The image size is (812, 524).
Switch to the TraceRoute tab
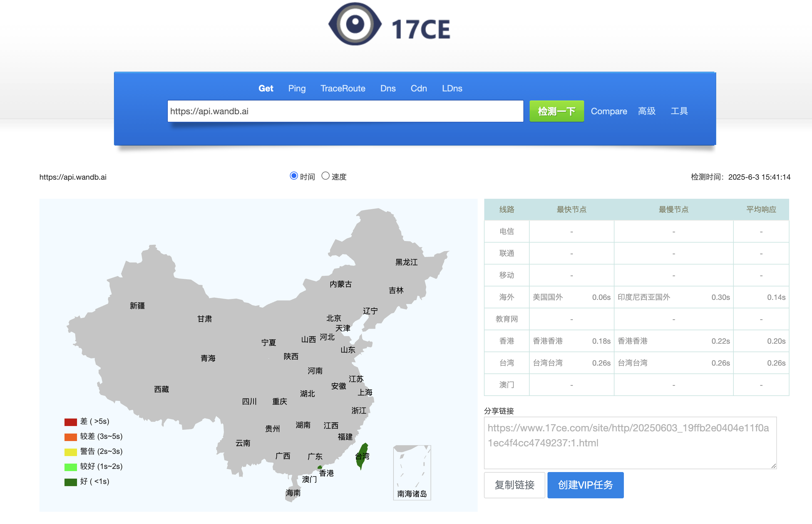pos(342,89)
